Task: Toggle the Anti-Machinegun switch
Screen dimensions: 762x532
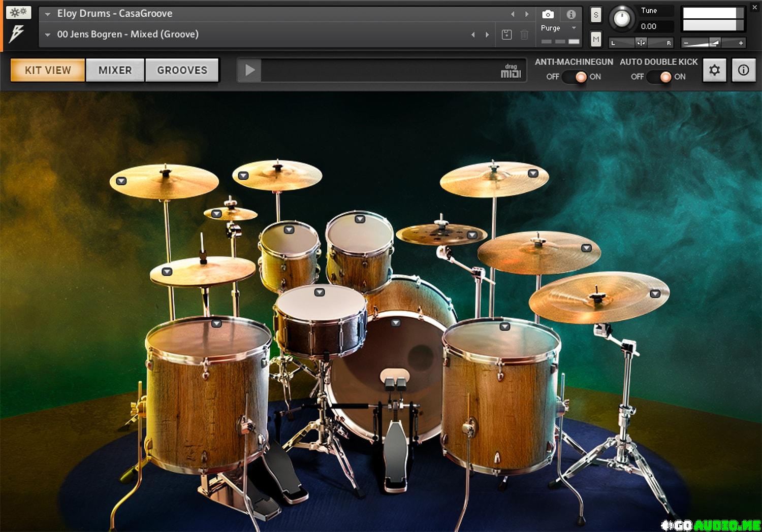Action: tap(575, 77)
